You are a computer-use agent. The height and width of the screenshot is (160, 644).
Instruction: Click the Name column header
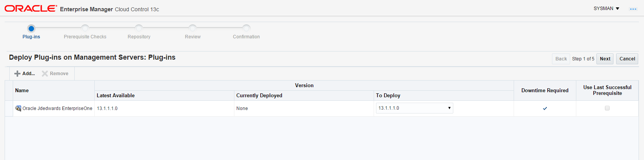54,90
